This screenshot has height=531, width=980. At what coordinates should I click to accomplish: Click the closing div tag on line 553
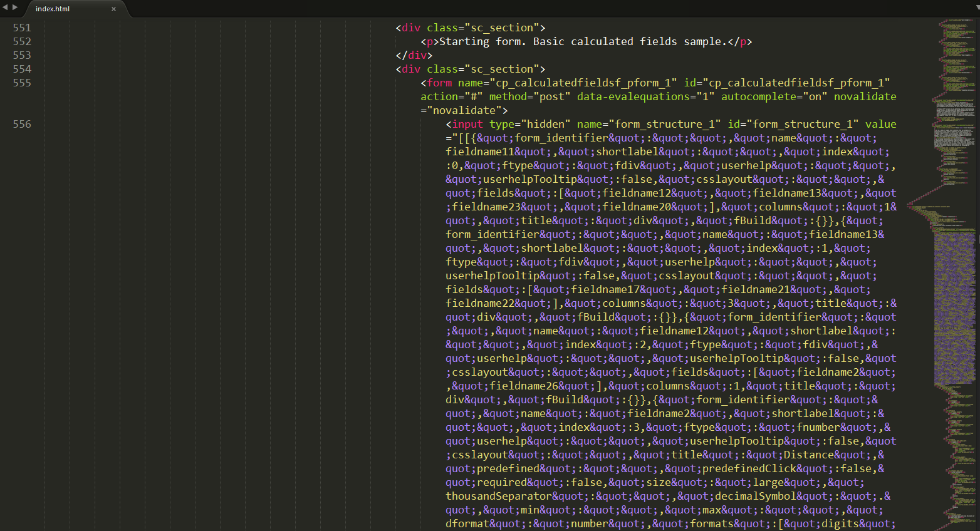[x=414, y=55]
